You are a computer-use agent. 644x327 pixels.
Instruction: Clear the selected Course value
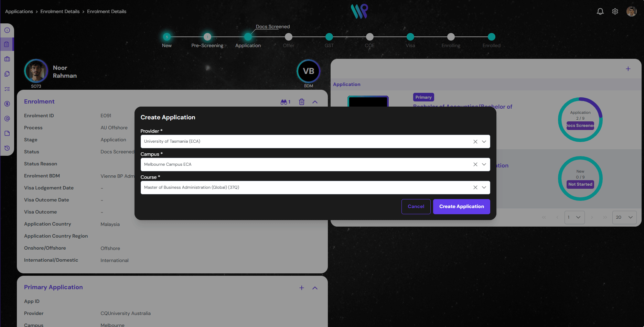pos(475,188)
